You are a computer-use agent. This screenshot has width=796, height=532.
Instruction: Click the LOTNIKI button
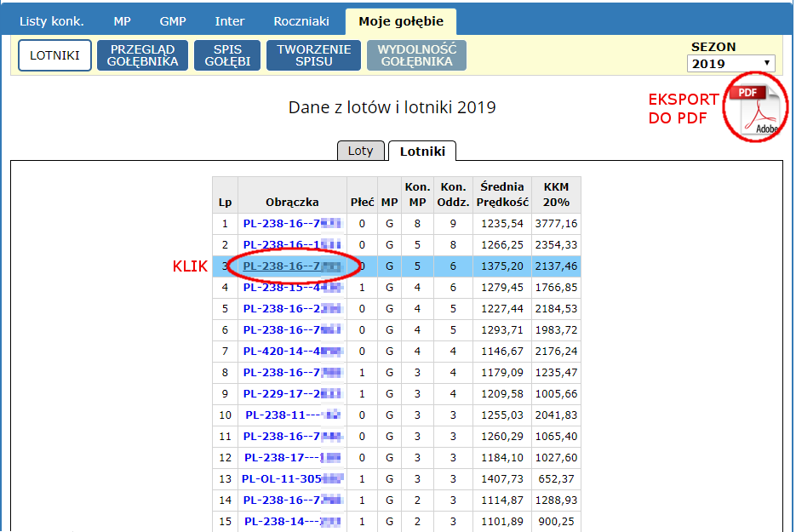(54, 55)
